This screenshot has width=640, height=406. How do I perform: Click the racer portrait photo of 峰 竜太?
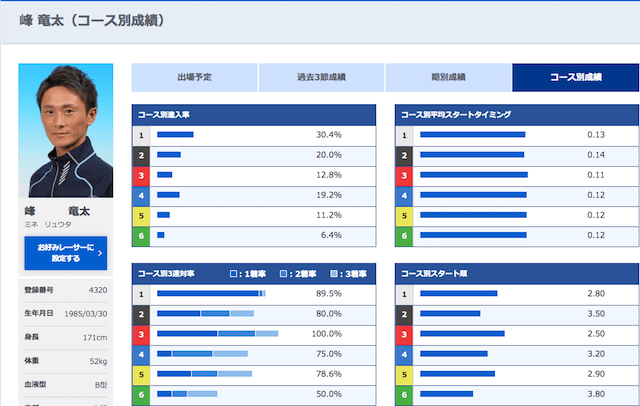(x=66, y=131)
